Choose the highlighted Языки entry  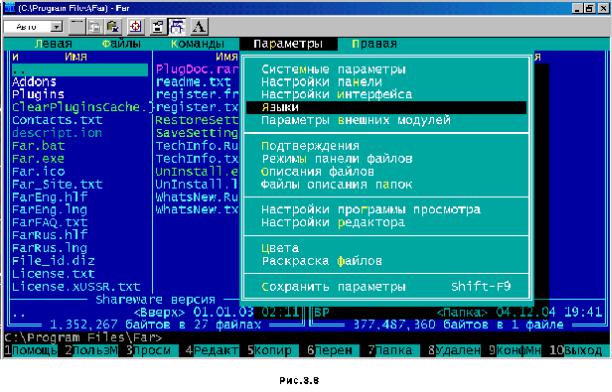[386, 107]
